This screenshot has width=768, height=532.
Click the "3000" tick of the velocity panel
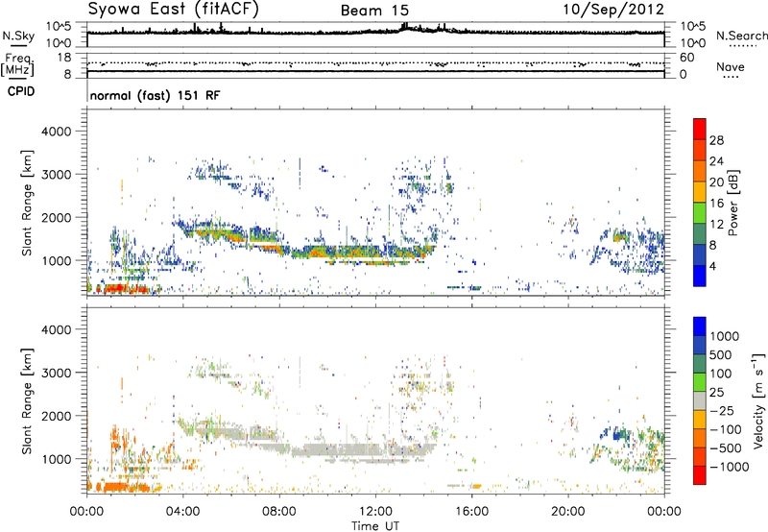point(56,373)
